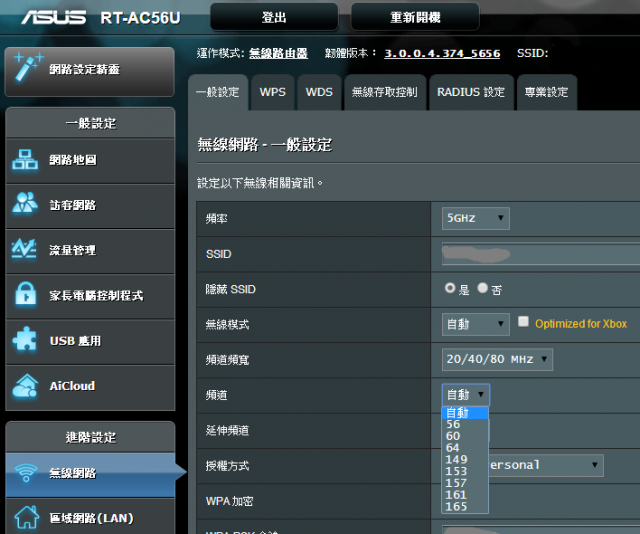Click the AiCloud cloud house icon
This screenshot has width=640, height=534.
25,386
